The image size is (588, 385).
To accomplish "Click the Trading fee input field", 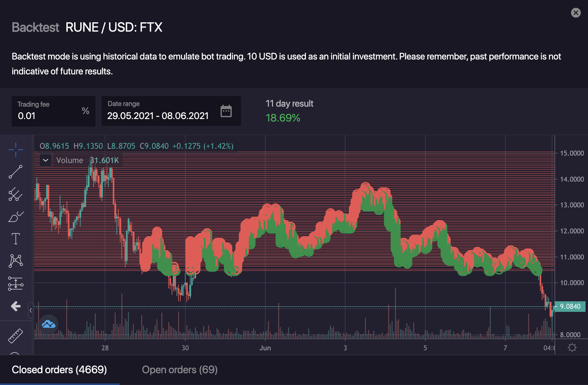I will click(x=46, y=116).
